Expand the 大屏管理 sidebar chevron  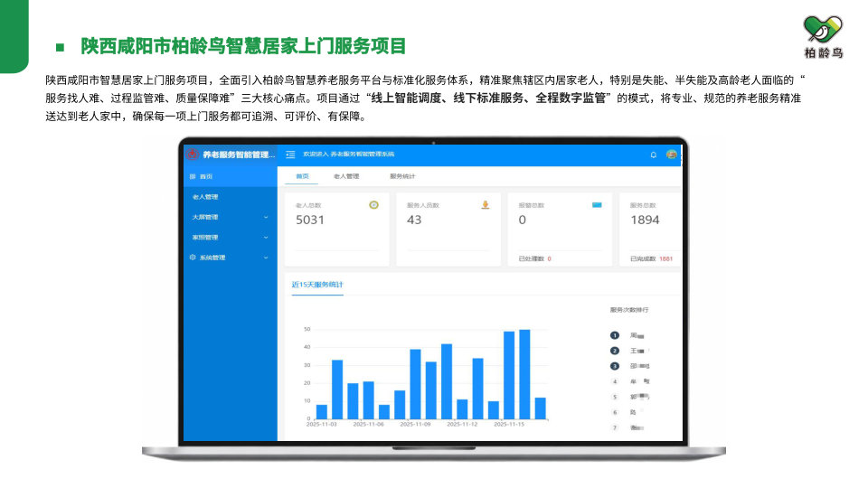[266, 218]
